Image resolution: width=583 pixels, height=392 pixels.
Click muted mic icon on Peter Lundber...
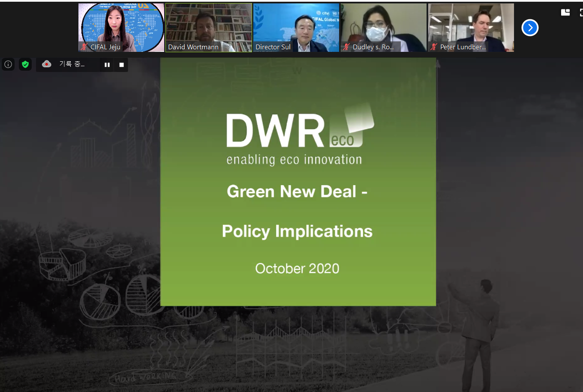434,47
